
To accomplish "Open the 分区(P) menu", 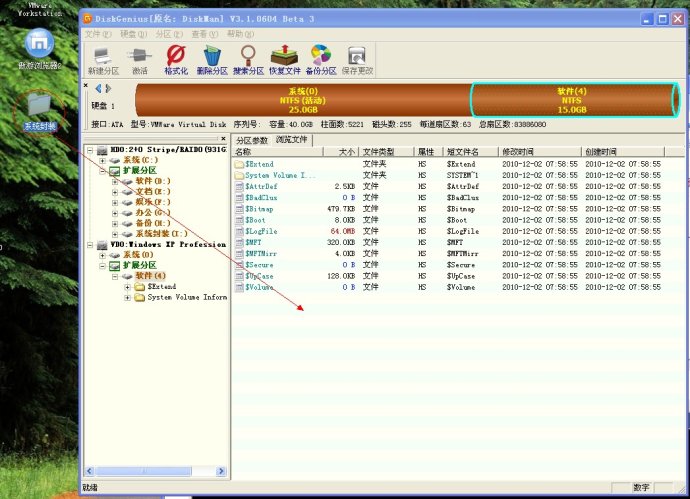I will tap(169, 34).
